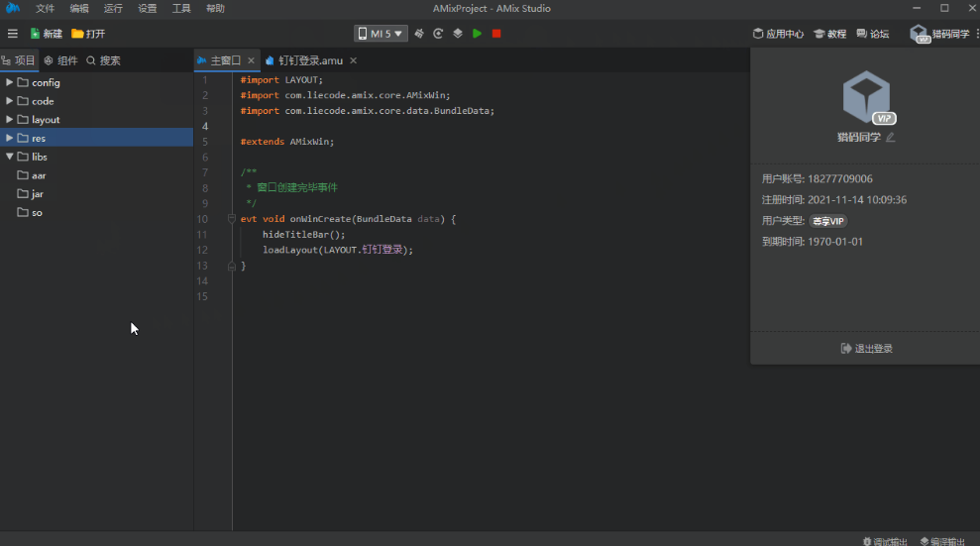Open the 工具 menu
The width and height of the screenshot is (980, 546).
pos(181,9)
